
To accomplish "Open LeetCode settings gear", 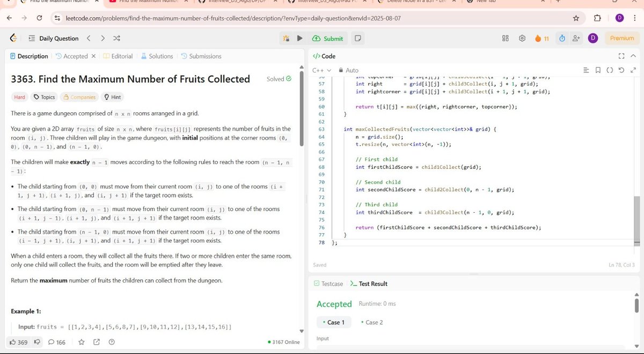I will pos(522,38).
